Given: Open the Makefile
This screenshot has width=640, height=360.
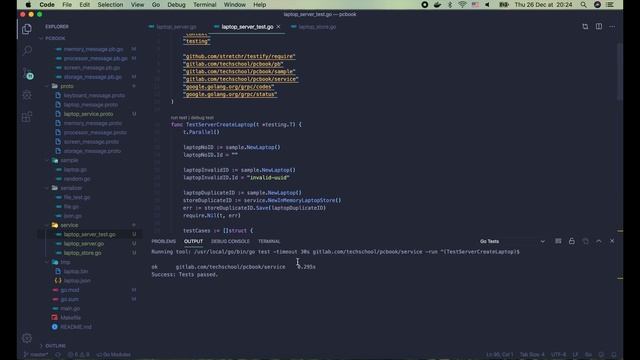Looking at the screenshot, I should (70, 318).
